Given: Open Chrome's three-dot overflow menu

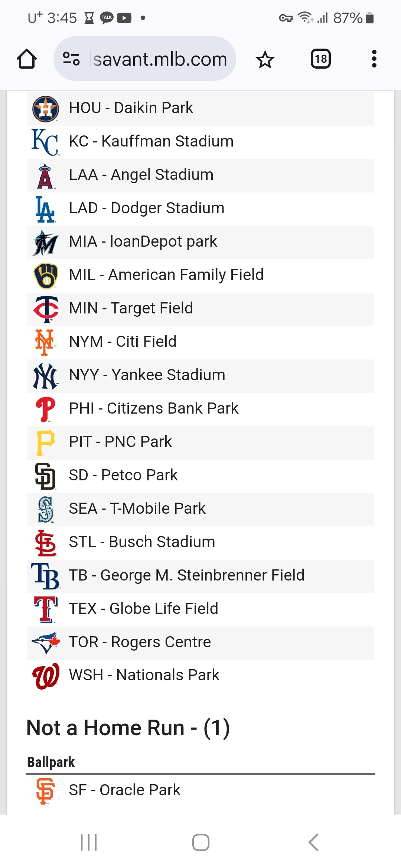Looking at the screenshot, I should (x=374, y=59).
